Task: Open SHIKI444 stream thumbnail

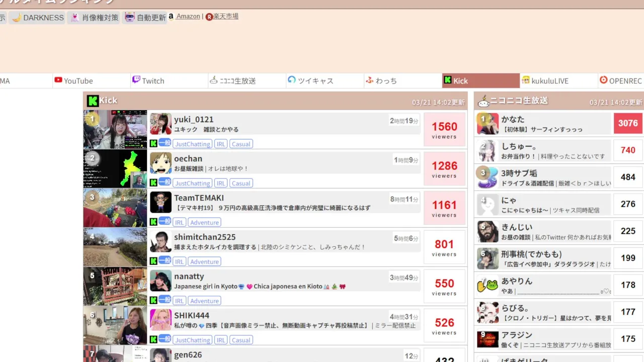Action: point(115,326)
